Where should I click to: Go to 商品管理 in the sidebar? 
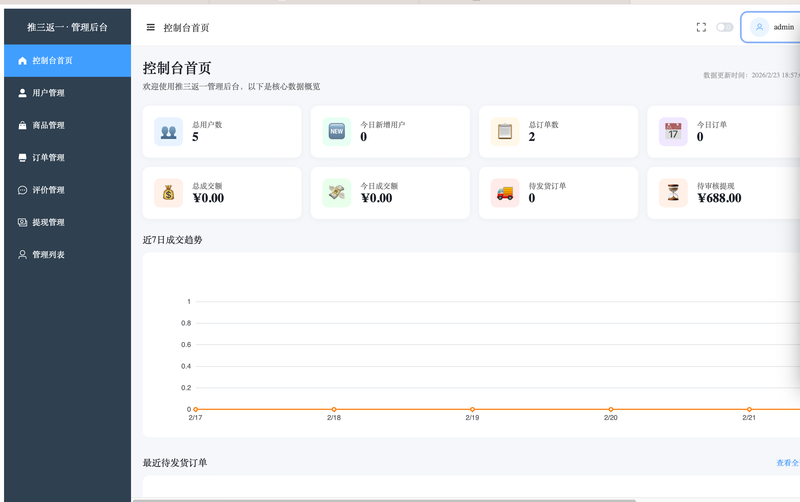pos(48,125)
